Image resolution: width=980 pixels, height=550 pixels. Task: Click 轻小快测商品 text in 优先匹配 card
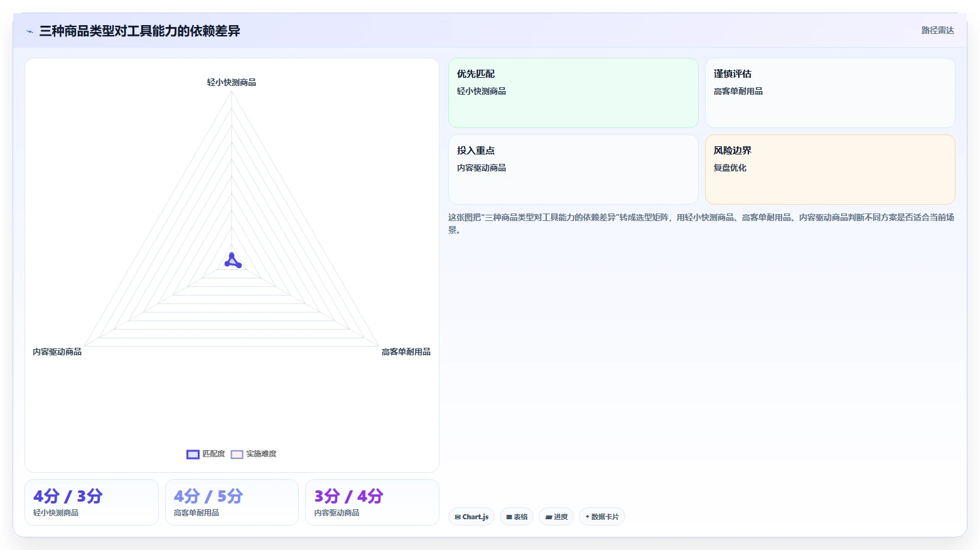click(482, 92)
